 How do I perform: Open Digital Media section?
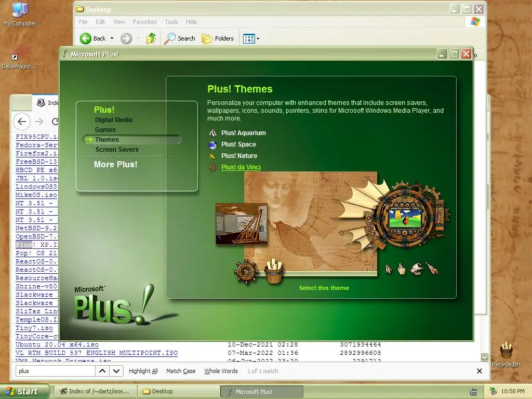point(114,120)
